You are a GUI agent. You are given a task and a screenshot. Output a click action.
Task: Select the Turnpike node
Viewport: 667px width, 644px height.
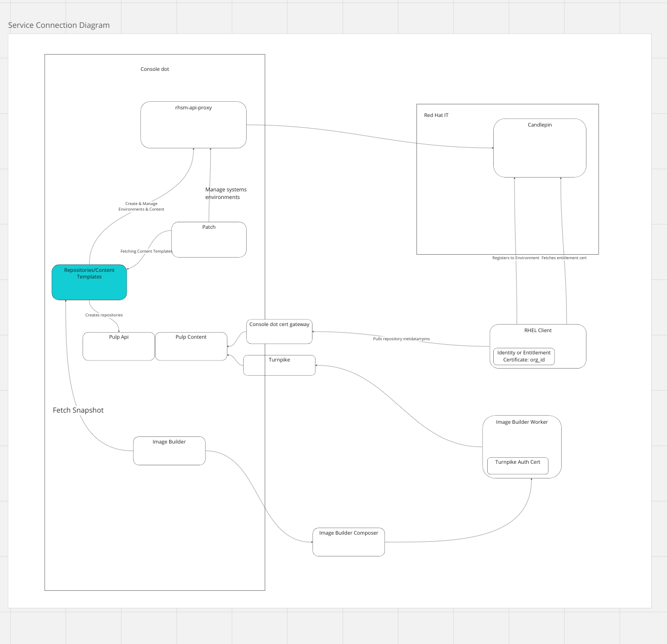pyautogui.click(x=279, y=365)
